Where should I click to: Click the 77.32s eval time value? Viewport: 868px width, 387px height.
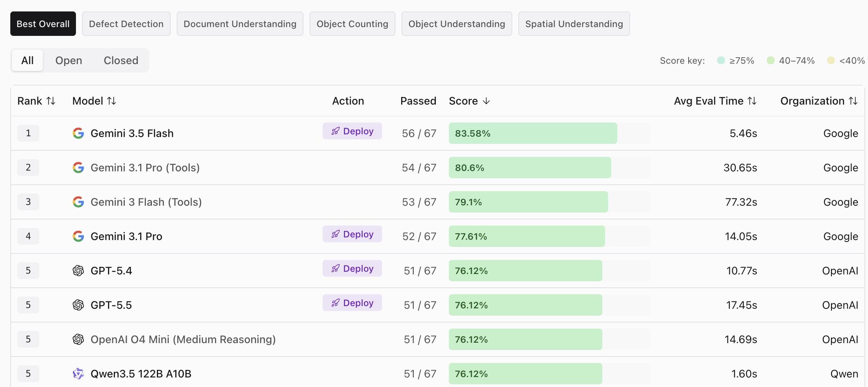point(741,202)
